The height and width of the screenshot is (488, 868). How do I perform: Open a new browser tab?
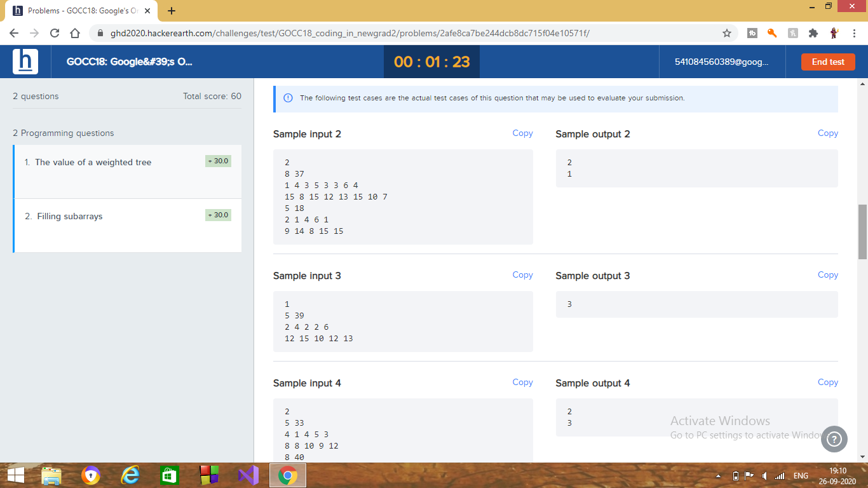tap(172, 11)
